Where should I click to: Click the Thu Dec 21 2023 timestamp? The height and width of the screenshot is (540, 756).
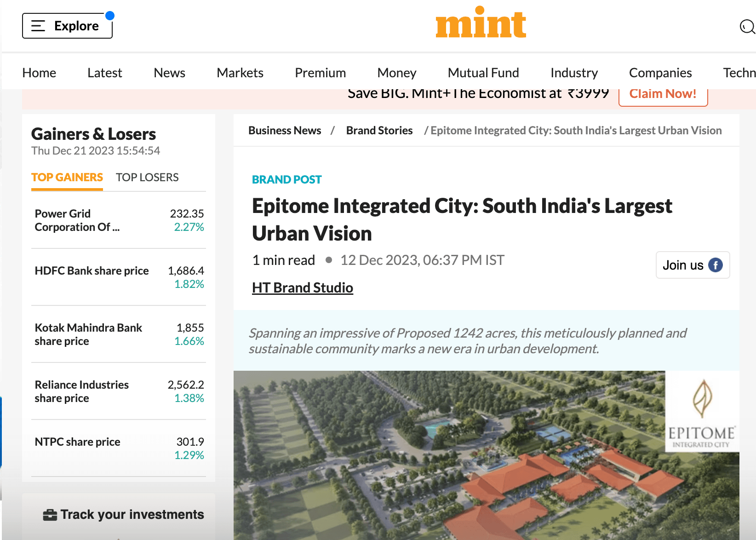(96, 151)
